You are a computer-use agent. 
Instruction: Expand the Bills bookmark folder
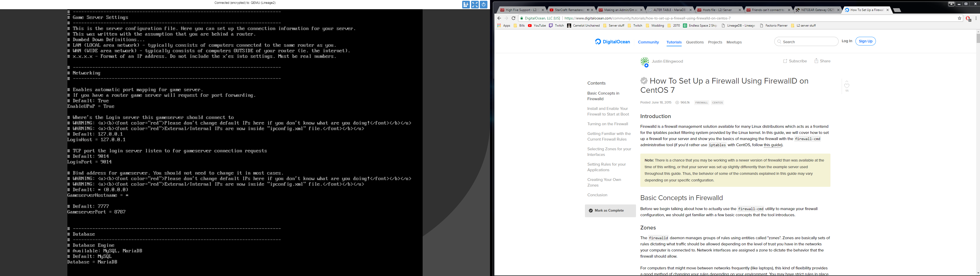coord(519,26)
